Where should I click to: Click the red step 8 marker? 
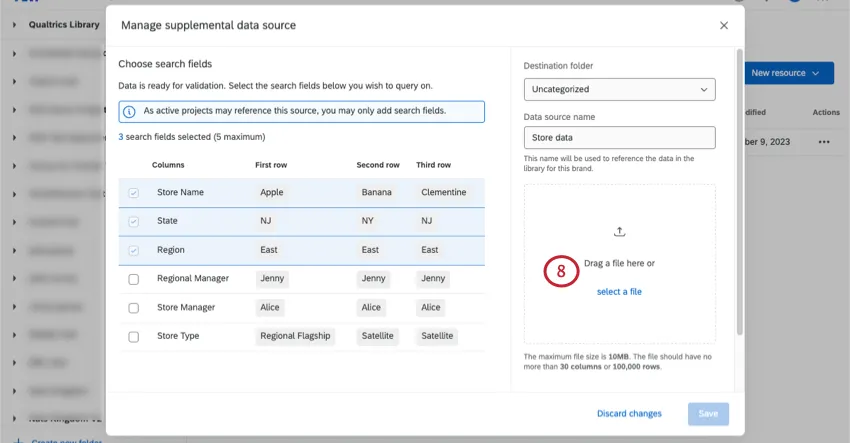tap(561, 271)
